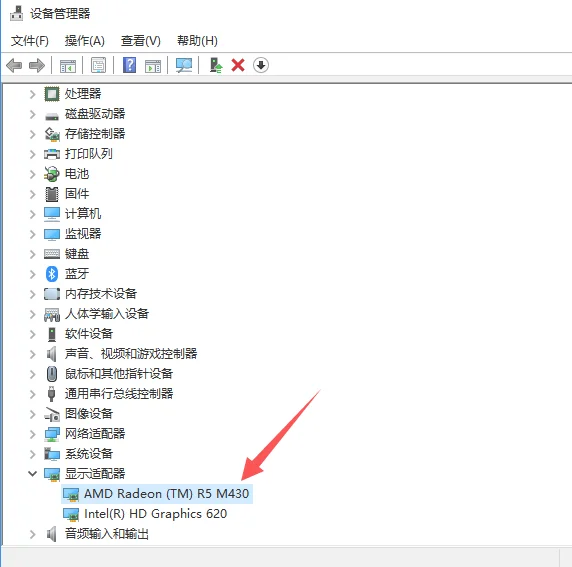Expand the 处理器 node
572x567 pixels.
(x=32, y=94)
